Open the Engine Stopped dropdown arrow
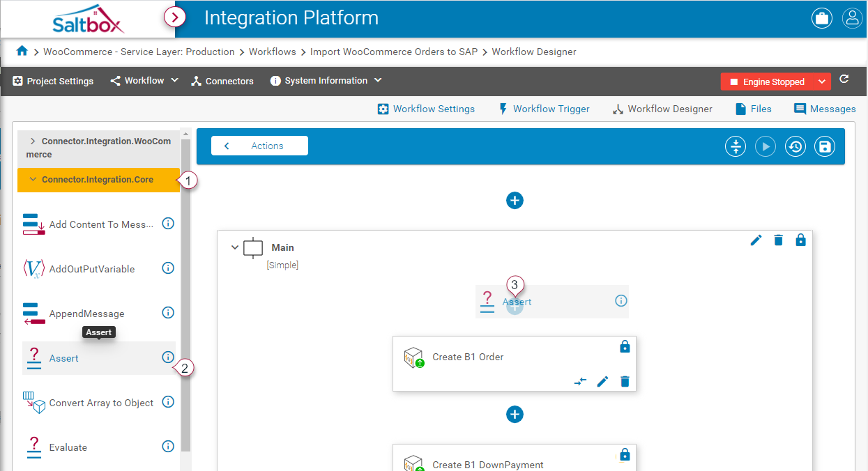 pyautogui.click(x=822, y=82)
